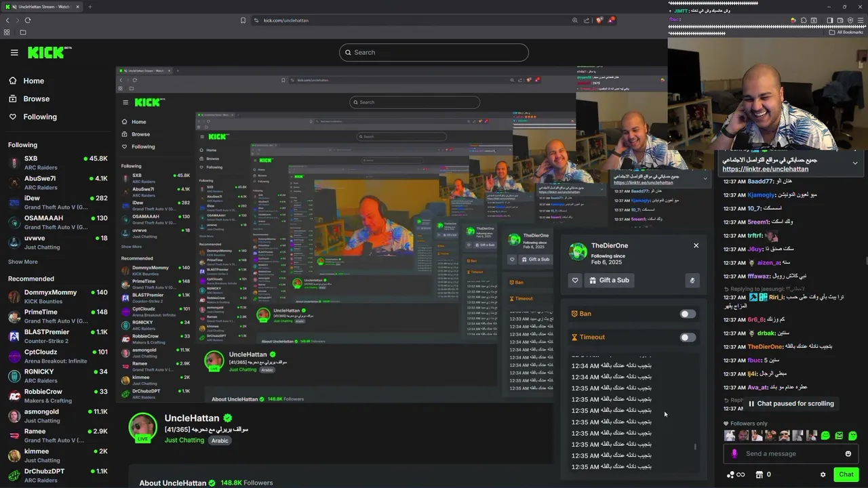Viewport: 868px width, 488px height.
Task: Open iDew channel in main Following list
Action: tap(58, 203)
